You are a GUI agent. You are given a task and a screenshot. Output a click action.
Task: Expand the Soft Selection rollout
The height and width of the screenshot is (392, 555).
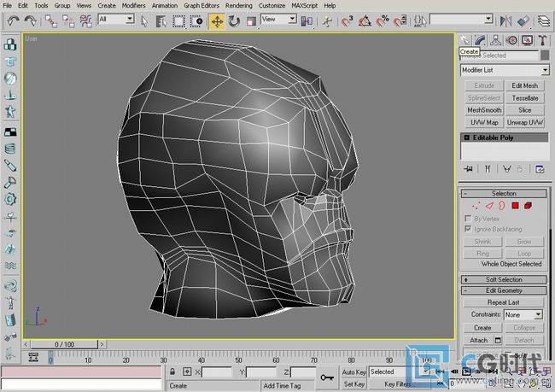(504, 279)
